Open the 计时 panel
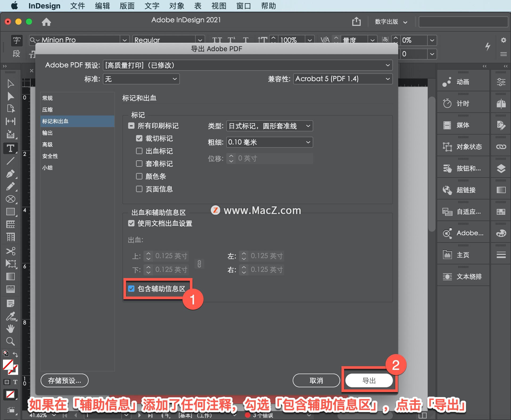 [463, 104]
